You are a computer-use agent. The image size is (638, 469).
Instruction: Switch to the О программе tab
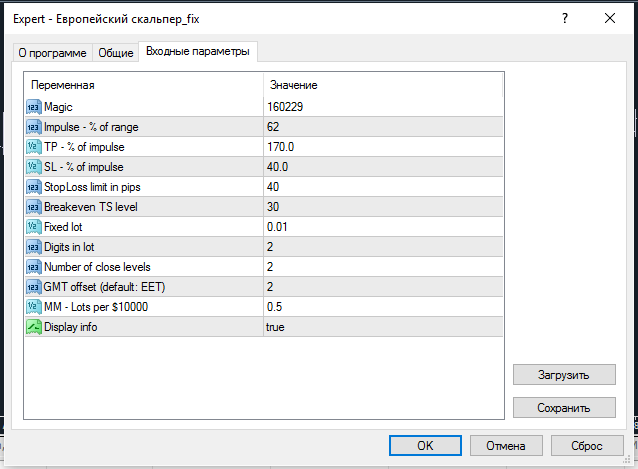[x=52, y=53]
